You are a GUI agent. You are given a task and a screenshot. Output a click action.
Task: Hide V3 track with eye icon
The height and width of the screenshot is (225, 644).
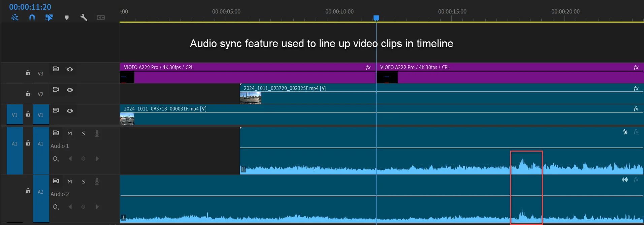coord(70,69)
